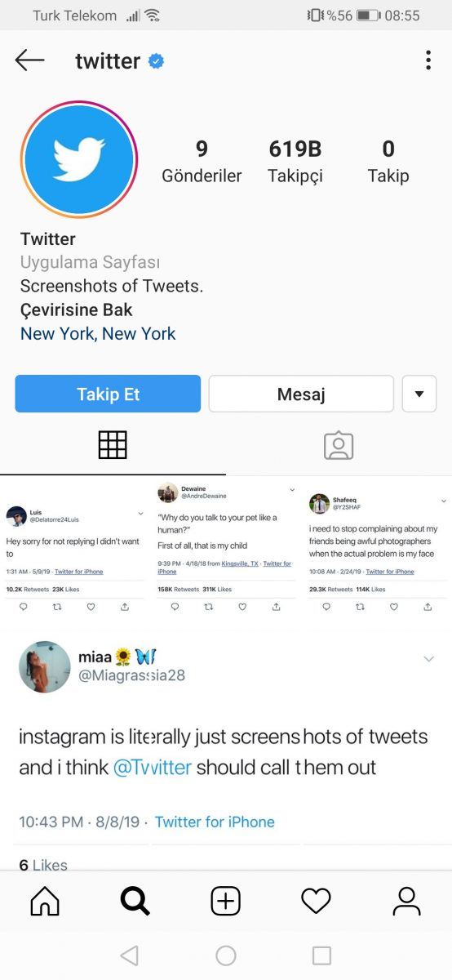Open the Search tab in bottom bar
This screenshot has height=980, width=452.
135,901
